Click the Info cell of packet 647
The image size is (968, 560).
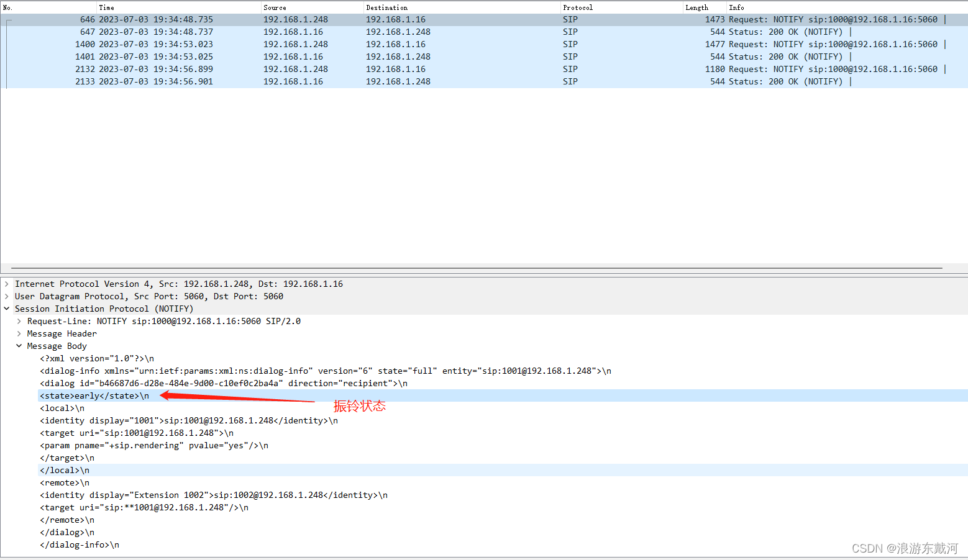click(x=790, y=32)
